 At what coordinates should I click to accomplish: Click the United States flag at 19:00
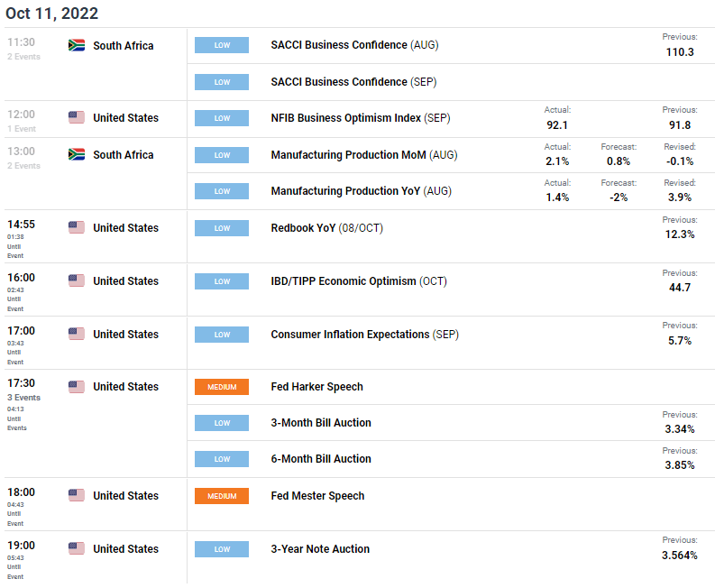[76, 548]
